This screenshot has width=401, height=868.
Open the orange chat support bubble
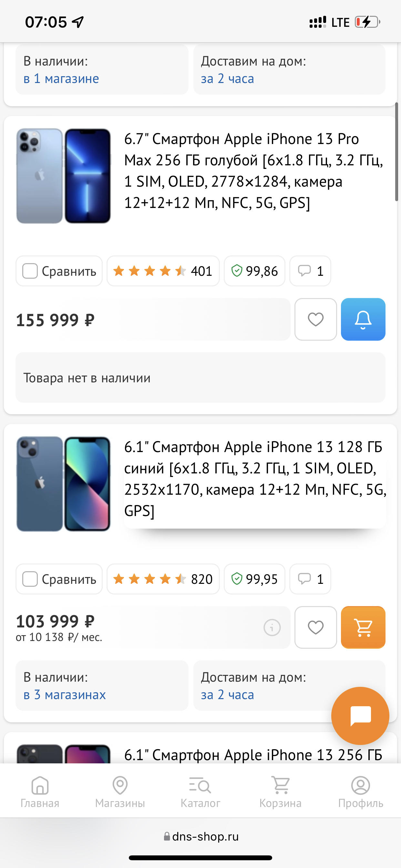tap(360, 715)
